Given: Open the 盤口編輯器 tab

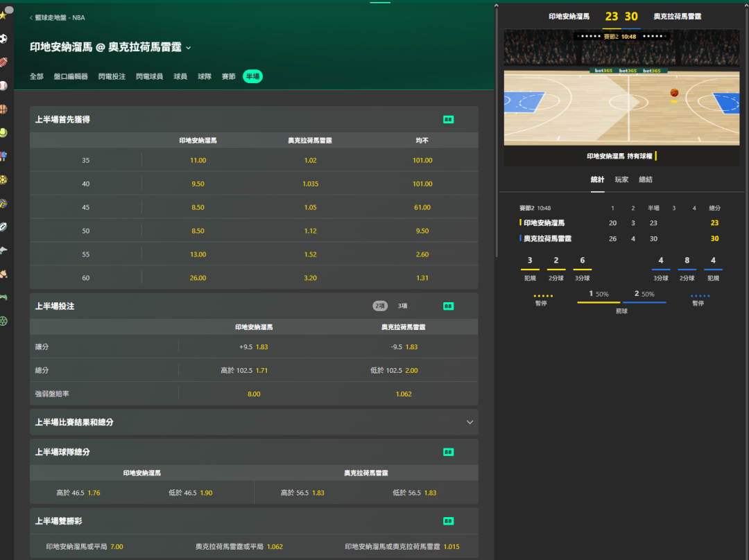Looking at the screenshot, I should 71,76.
